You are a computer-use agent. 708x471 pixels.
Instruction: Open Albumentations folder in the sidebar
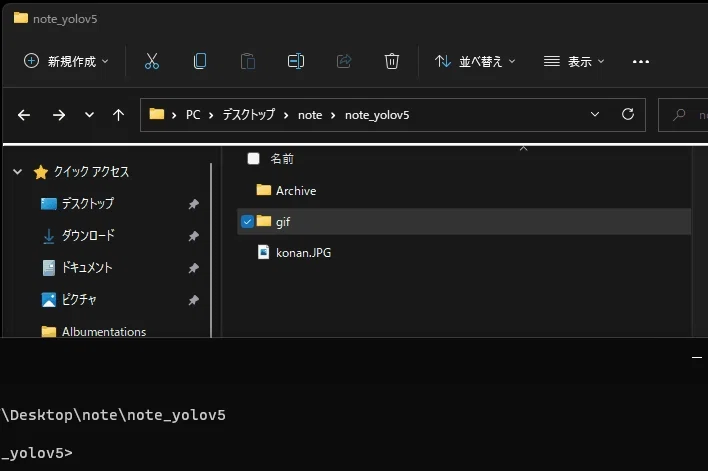coord(104,332)
